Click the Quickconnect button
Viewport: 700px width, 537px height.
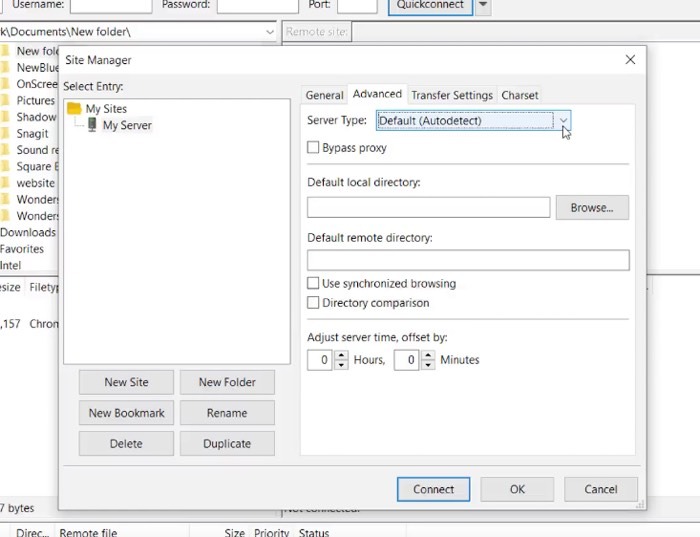point(430,6)
